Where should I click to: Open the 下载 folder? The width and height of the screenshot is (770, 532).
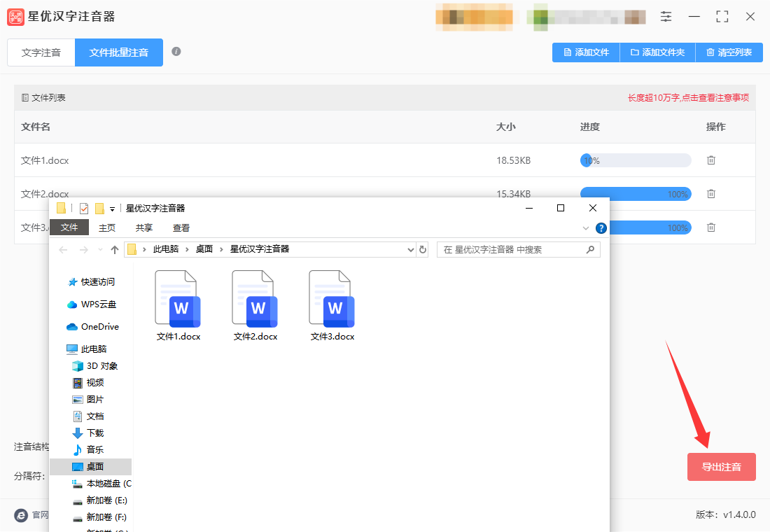(88, 433)
